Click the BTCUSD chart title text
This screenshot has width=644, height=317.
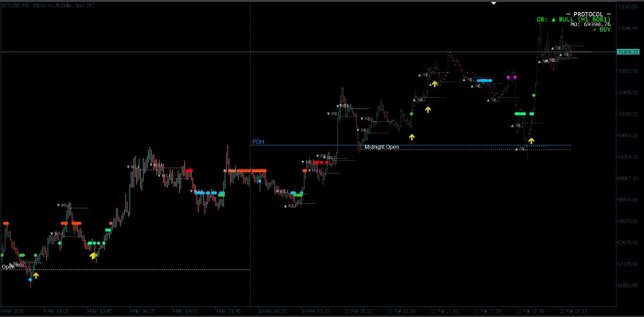[48, 5]
